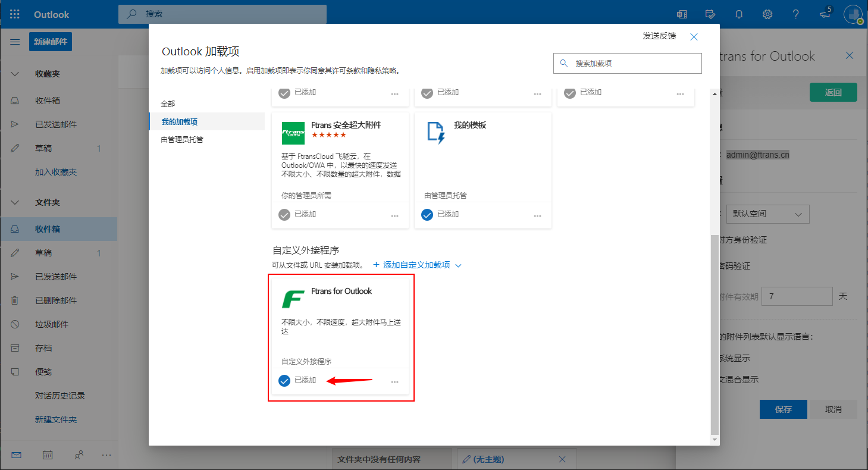Click the Ftrans for Outlook green logo

pyautogui.click(x=293, y=299)
